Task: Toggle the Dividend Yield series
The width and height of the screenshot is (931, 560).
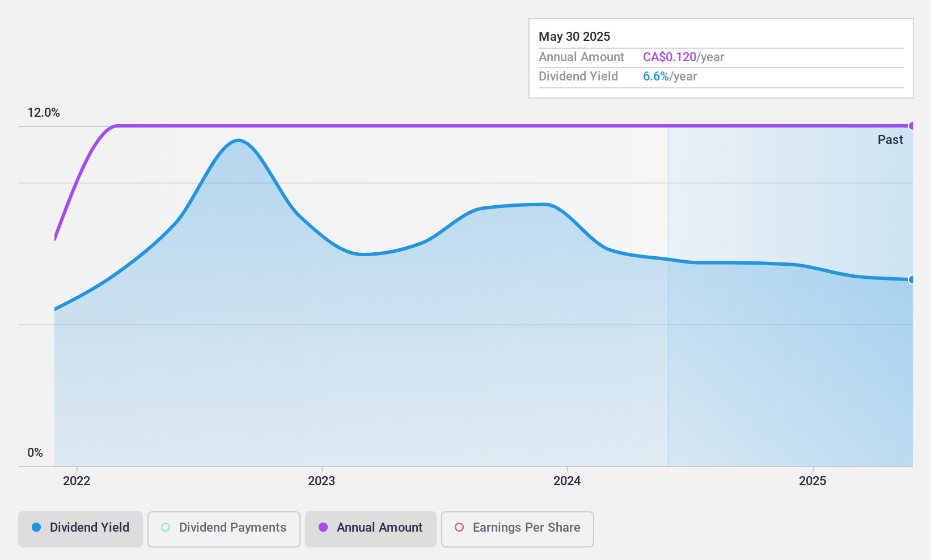Action: pos(80,529)
